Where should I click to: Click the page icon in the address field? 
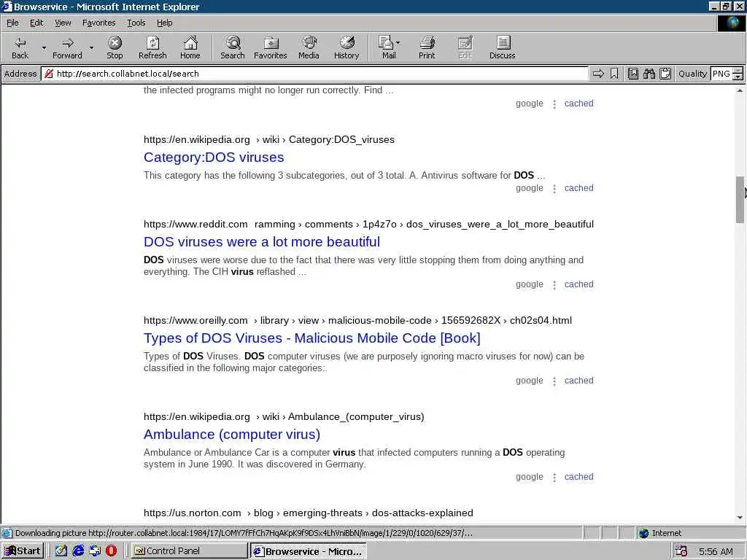pyautogui.click(x=49, y=74)
